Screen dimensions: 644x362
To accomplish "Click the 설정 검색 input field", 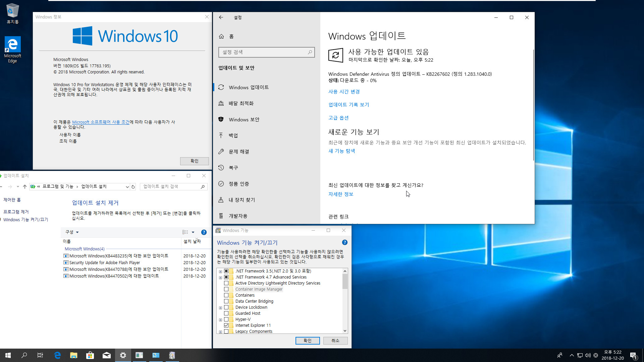I will [266, 52].
